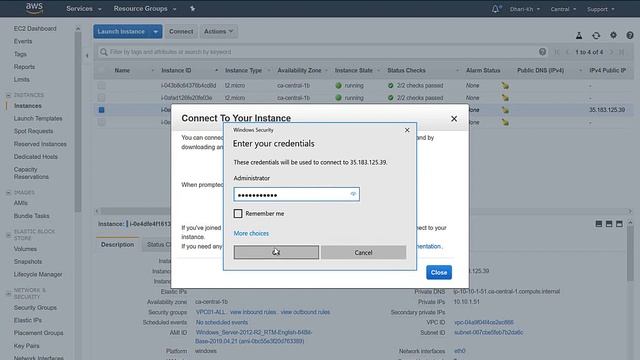Click the Launch Instance button
640x360 pixels.
click(121, 31)
